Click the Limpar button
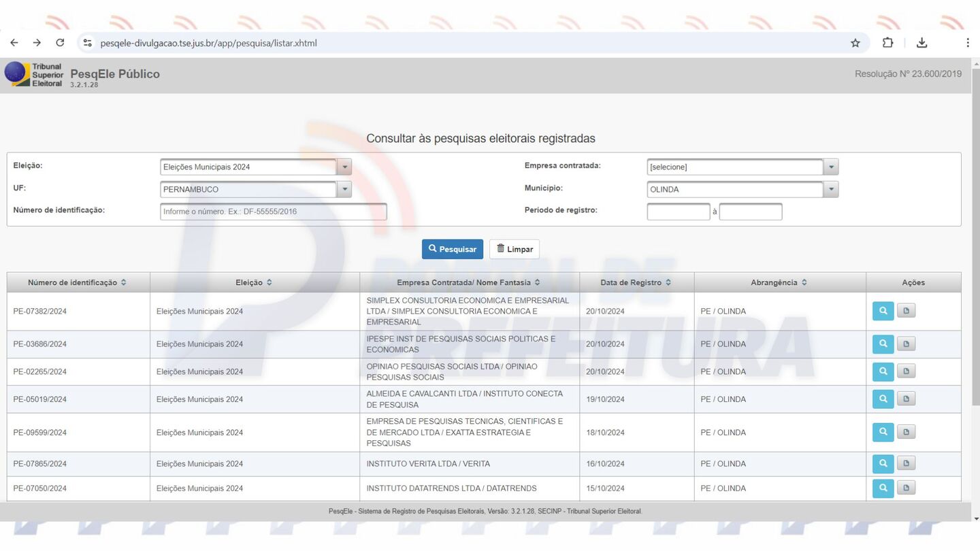This screenshot has height=551, width=980. tap(514, 249)
